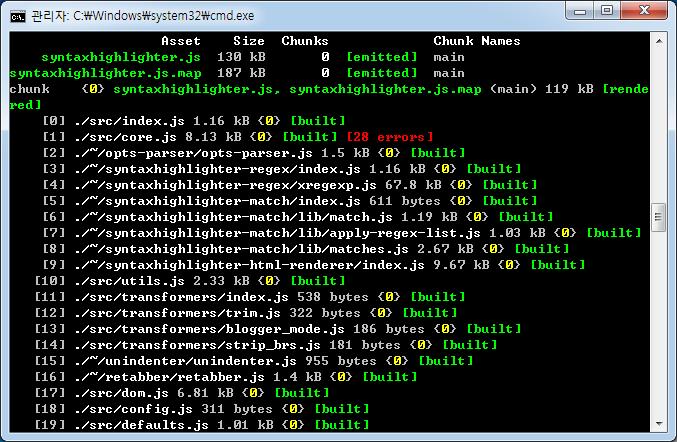The image size is (677, 442).
Task: Click the blogger_mode.js line
Action: tap(278, 329)
